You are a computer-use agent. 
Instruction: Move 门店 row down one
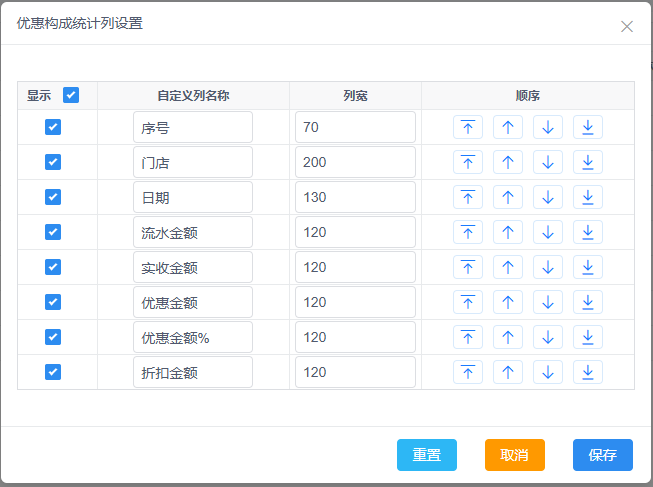(548, 162)
